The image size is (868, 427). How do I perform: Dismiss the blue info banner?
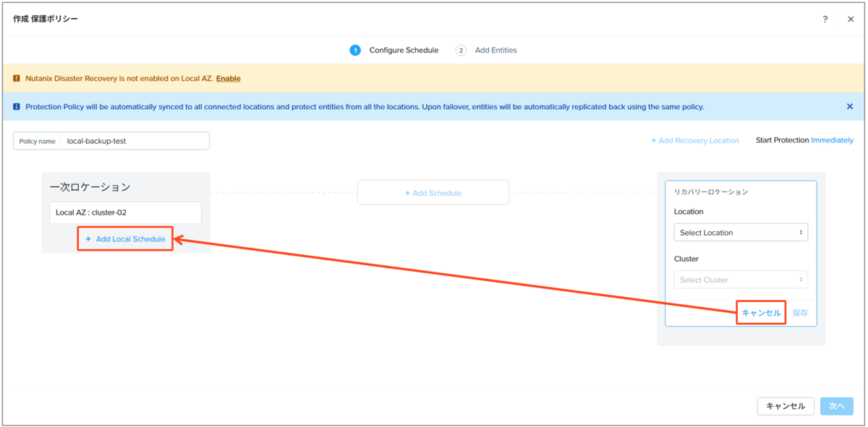[x=850, y=106]
